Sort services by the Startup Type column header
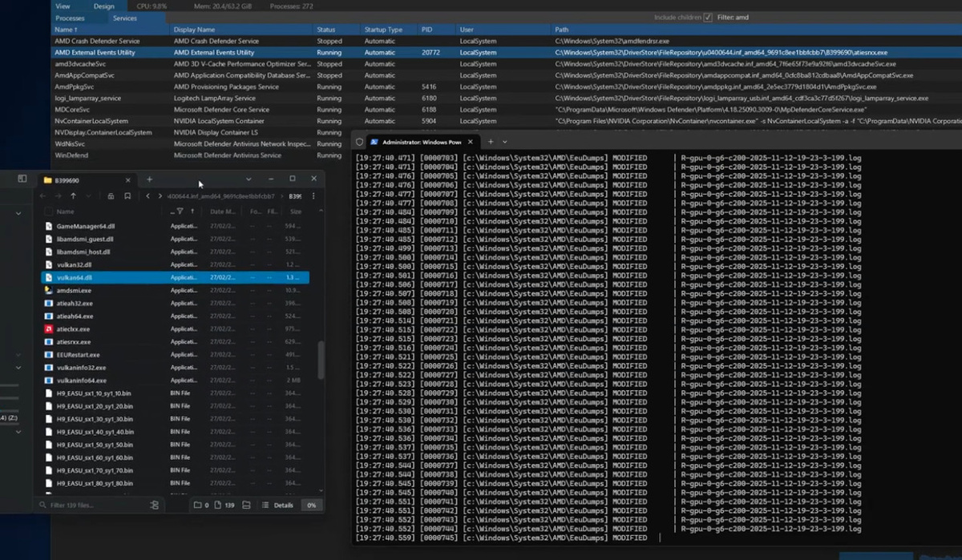 point(389,30)
